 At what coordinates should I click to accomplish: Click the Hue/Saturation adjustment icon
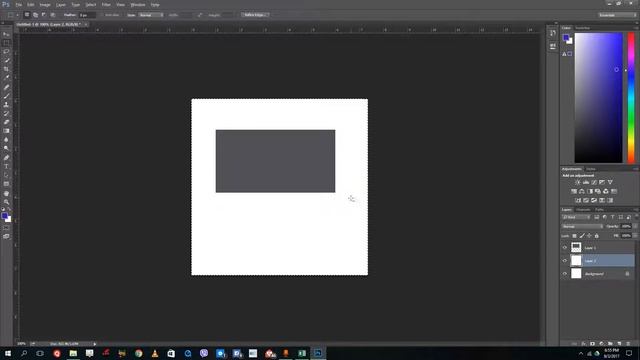574,191
